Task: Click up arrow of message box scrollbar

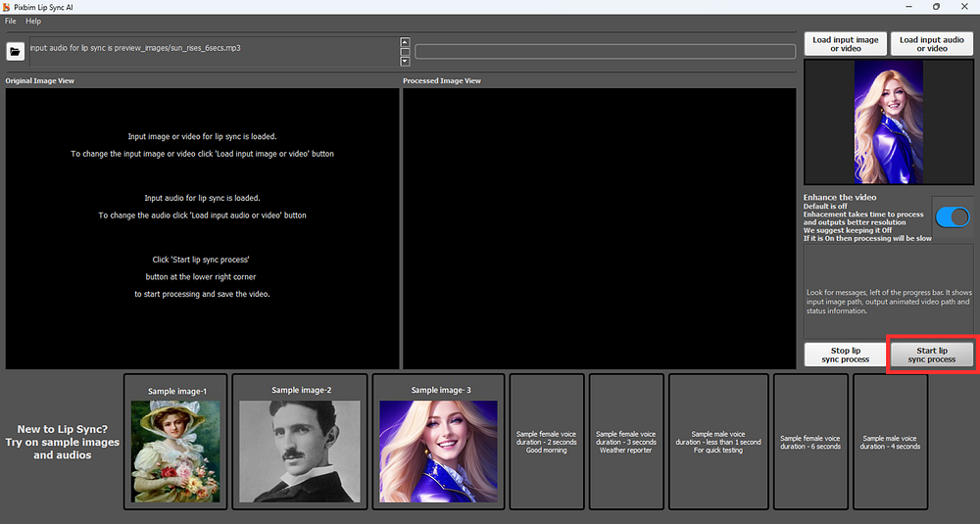Action: [x=405, y=42]
